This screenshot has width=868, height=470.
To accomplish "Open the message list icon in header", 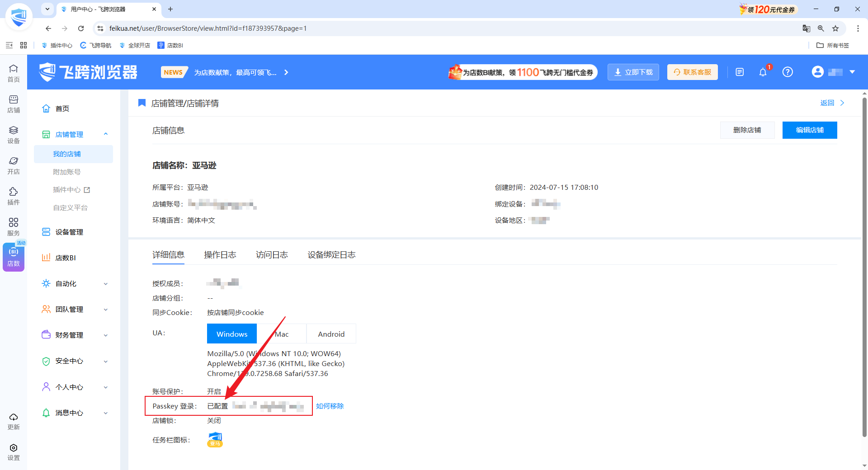I will point(740,72).
